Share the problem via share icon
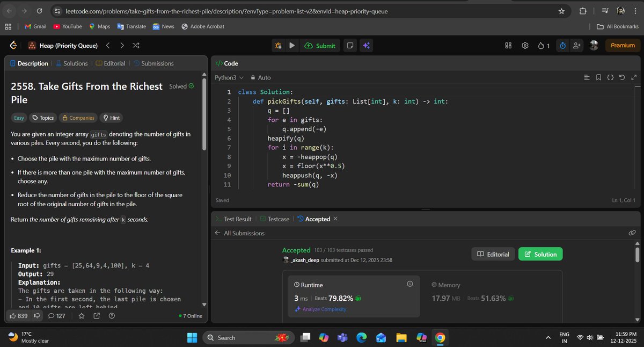The image size is (644, 347). coord(97,316)
